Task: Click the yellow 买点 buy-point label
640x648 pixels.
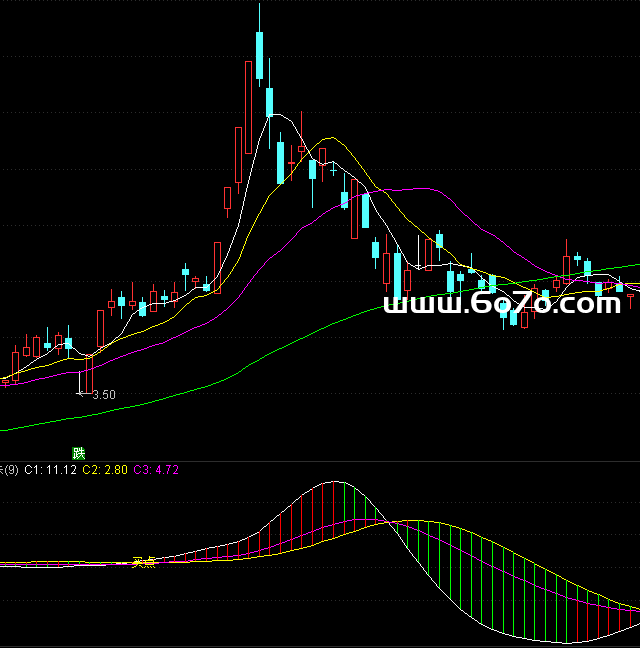Action: [144, 562]
